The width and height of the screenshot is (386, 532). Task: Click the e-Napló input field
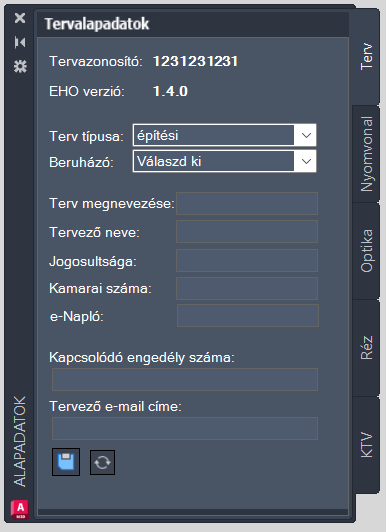click(248, 316)
